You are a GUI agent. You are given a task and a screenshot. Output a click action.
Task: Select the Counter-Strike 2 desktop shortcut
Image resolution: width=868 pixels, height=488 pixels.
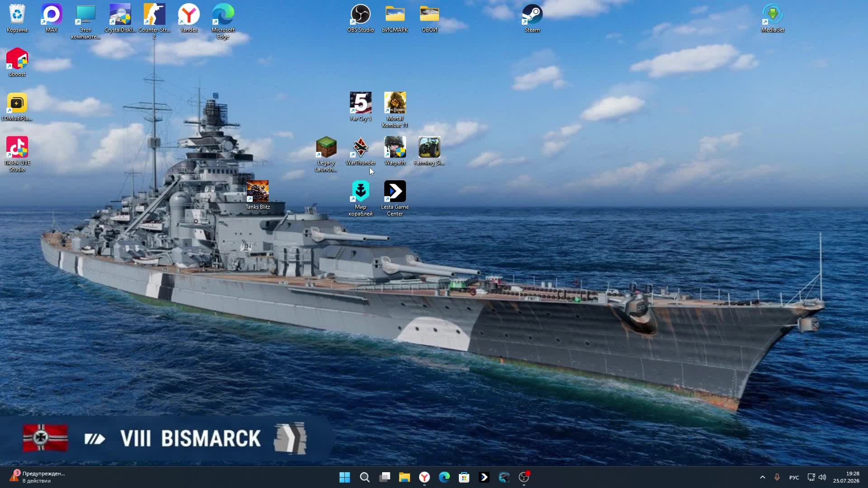tap(155, 22)
